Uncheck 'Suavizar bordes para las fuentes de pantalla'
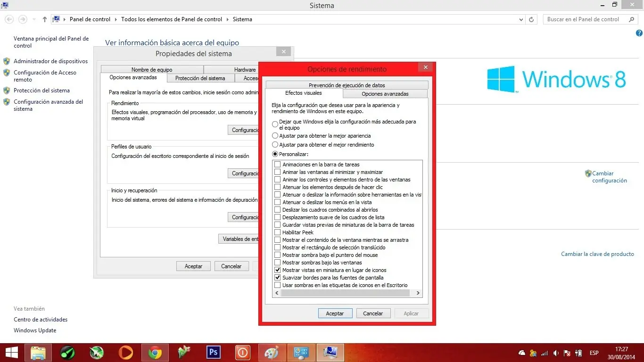Viewport: 644px width, 362px height. click(x=278, y=278)
